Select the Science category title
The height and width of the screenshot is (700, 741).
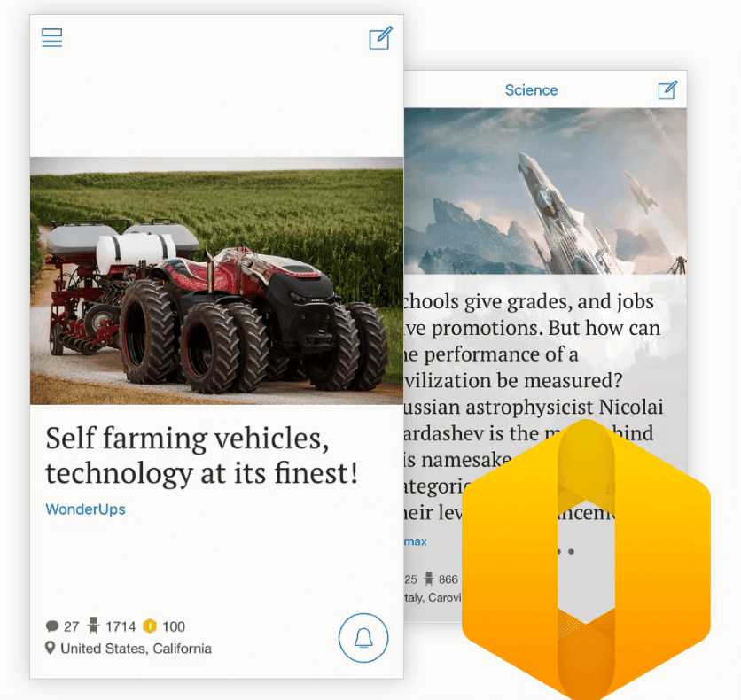531,90
